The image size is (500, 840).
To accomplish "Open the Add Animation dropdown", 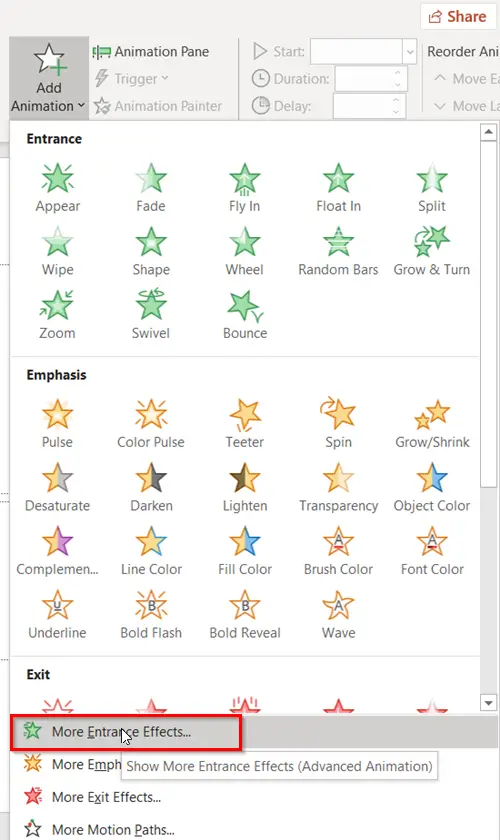I will point(49,78).
